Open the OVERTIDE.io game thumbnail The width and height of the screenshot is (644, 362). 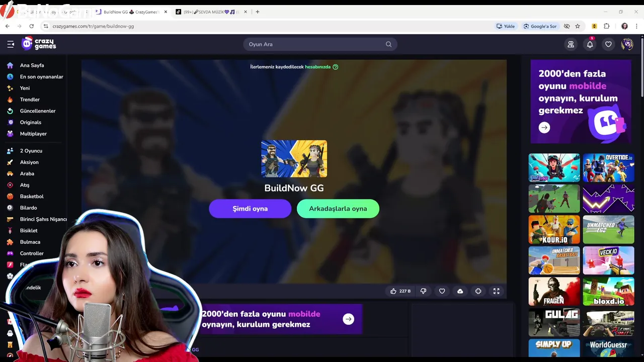(608, 168)
